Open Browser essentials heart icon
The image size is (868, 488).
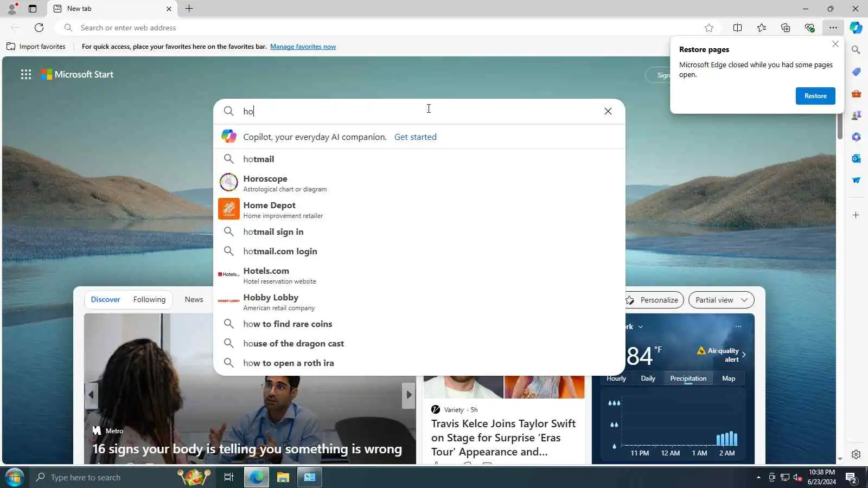tap(809, 28)
